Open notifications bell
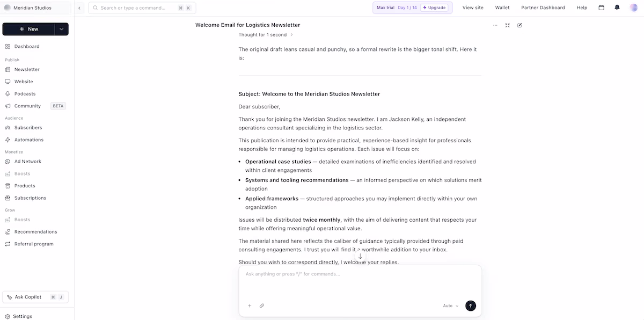Viewport: 644px width, 320px height. 617,8
